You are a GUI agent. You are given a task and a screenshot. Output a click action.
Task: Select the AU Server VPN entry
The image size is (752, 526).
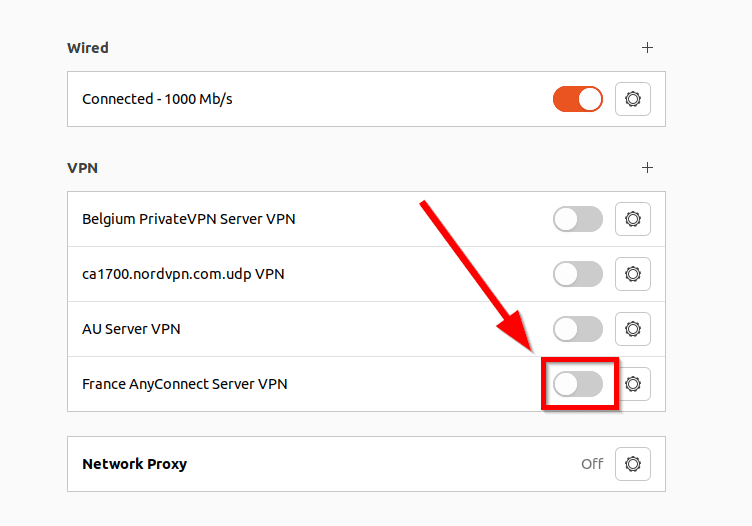pos(131,328)
